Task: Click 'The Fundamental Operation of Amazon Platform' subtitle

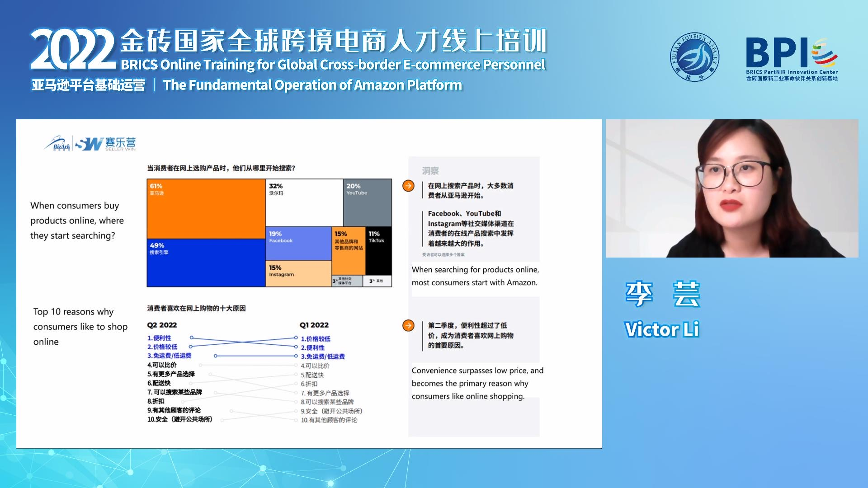Action: 312,85
